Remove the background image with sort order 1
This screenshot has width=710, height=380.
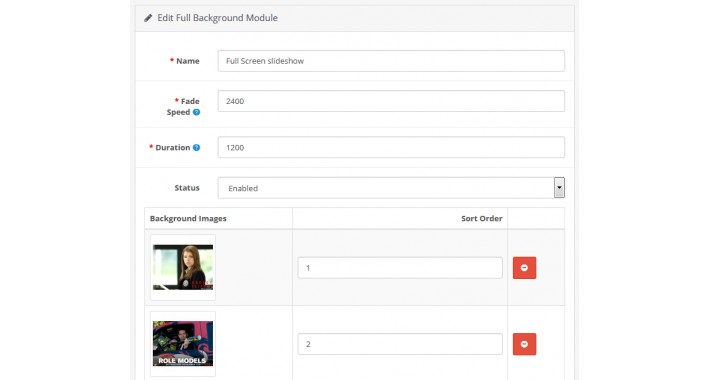click(524, 268)
